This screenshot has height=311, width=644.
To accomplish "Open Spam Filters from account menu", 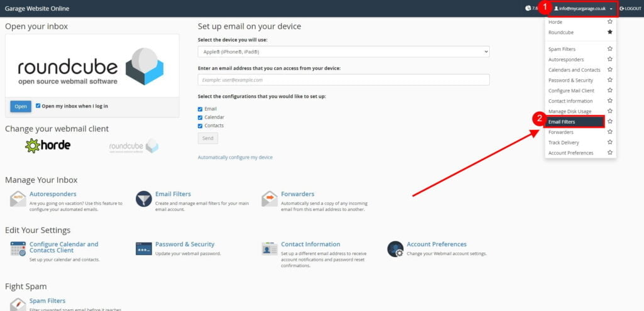I will pyautogui.click(x=562, y=49).
